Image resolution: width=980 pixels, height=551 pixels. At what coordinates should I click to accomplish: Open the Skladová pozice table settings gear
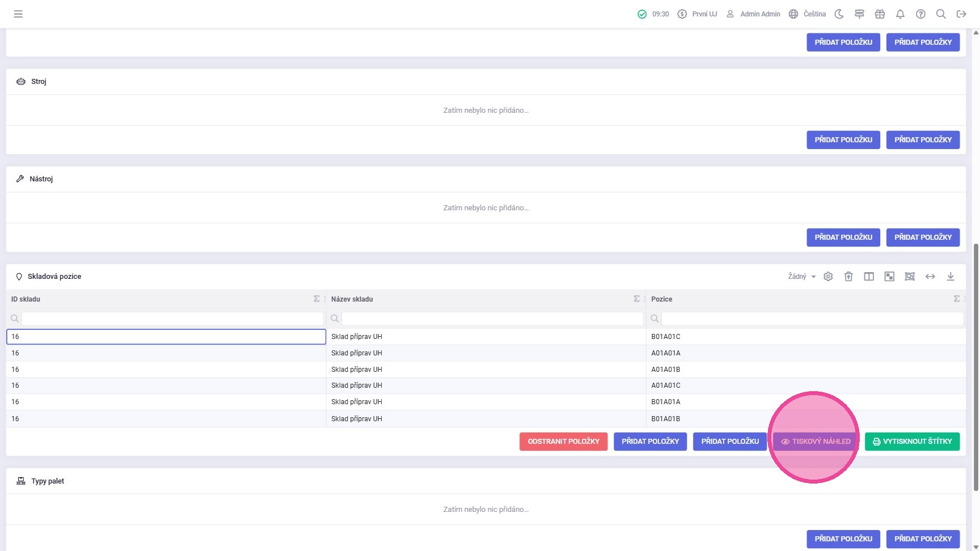tap(828, 277)
